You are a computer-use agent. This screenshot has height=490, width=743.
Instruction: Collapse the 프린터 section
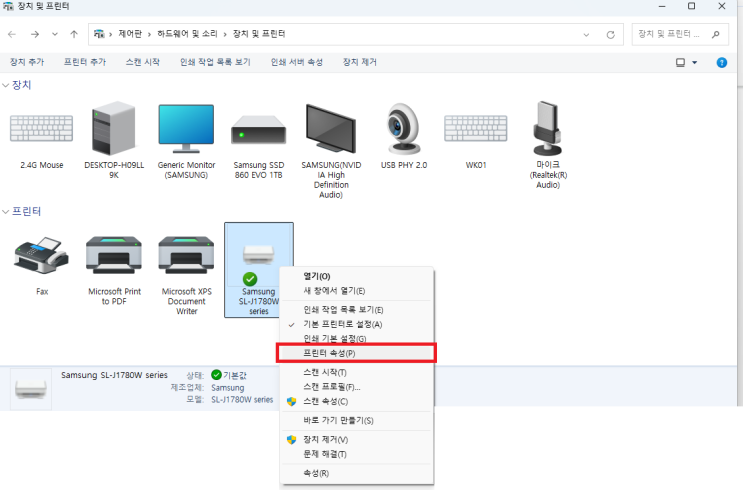(x=6, y=212)
